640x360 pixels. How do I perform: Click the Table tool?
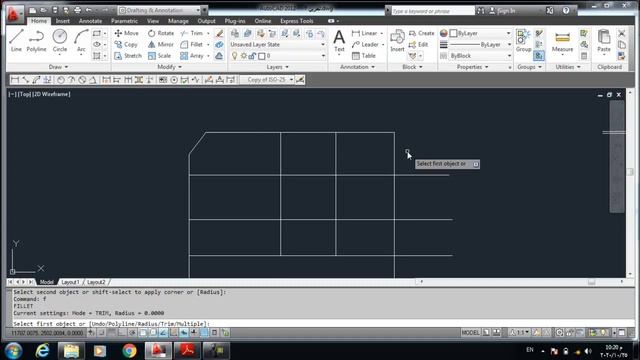pyautogui.click(x=364, y=56)
